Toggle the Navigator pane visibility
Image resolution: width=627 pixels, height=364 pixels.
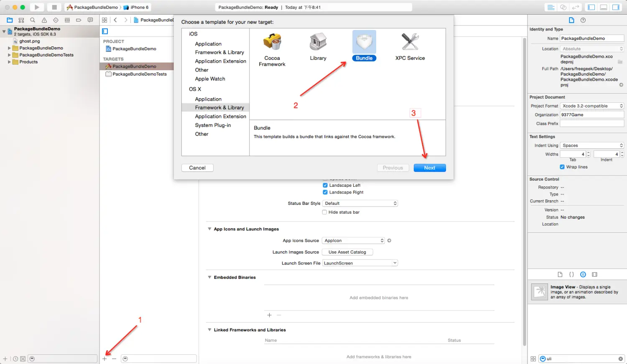coord(591,7)
